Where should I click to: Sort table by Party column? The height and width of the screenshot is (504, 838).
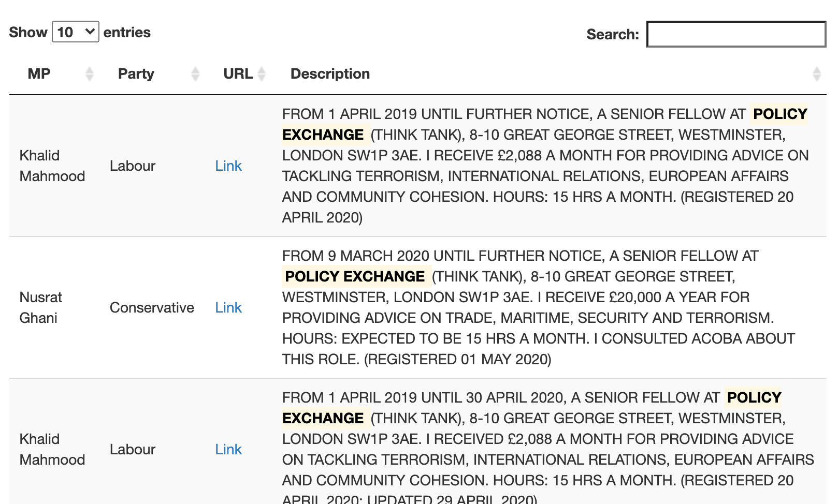click(x=195, y=74)
